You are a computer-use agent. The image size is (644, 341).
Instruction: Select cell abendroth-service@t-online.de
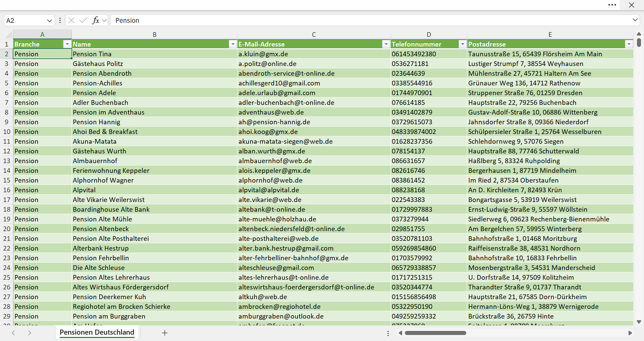[x=314, y=73]
